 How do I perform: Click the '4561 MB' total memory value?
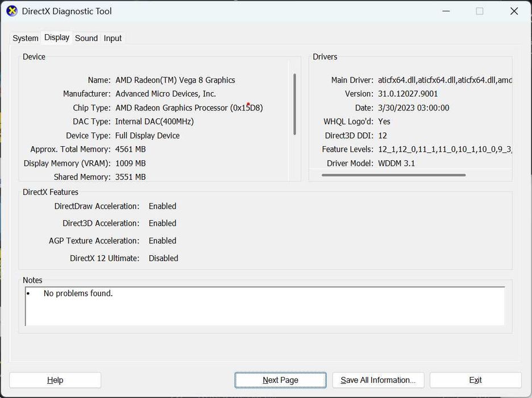130,150
